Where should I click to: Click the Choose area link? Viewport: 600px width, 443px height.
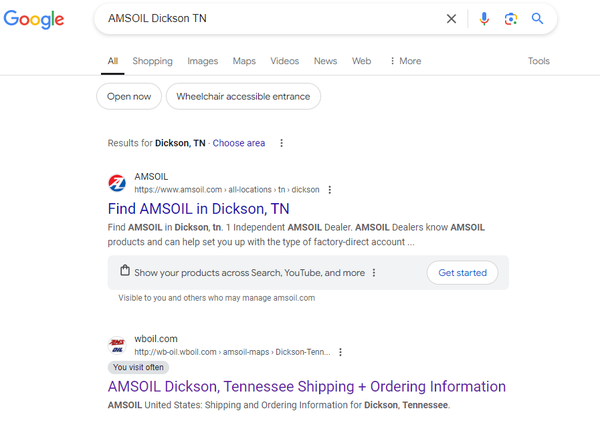[x=239, y=143]
